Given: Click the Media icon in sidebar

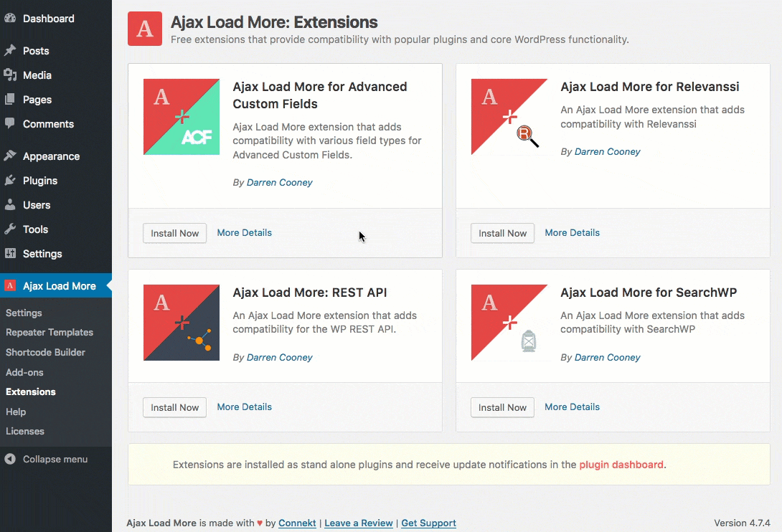Looking at the screenshot, I should (x=10, y=75).
